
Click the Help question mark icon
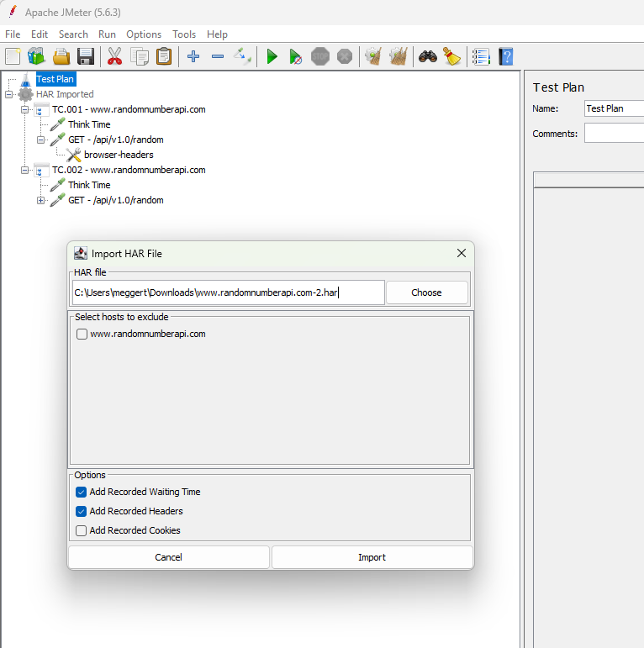point(505,56)
